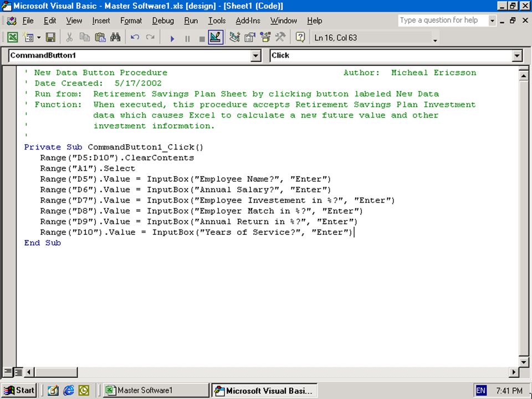Save the workbook with floppy icon
The width and height of the screenshot is (532, 399).
click(x=50, y=37)
